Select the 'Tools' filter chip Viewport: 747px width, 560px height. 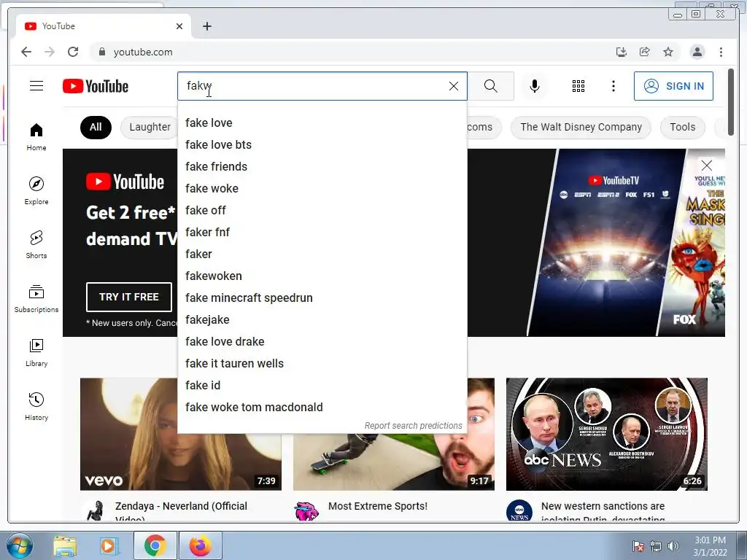click(682, 127)
